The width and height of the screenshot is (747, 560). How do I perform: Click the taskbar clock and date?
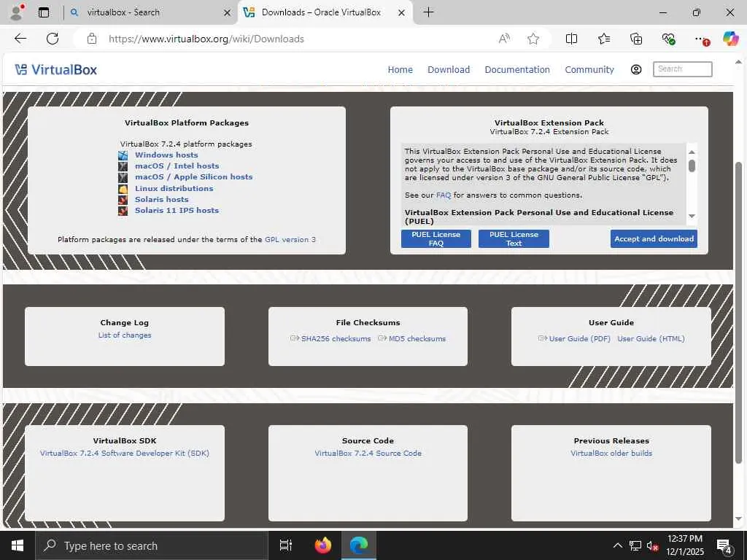coord(684,545)
